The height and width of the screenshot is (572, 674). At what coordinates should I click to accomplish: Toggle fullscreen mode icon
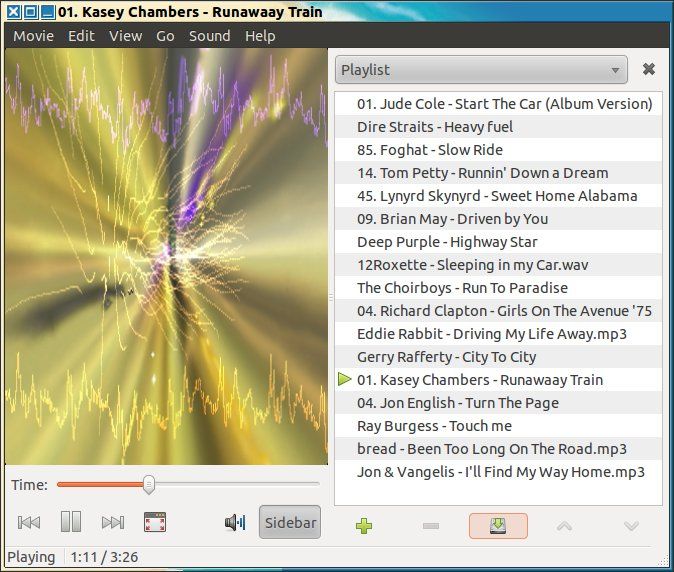point(155,522)
